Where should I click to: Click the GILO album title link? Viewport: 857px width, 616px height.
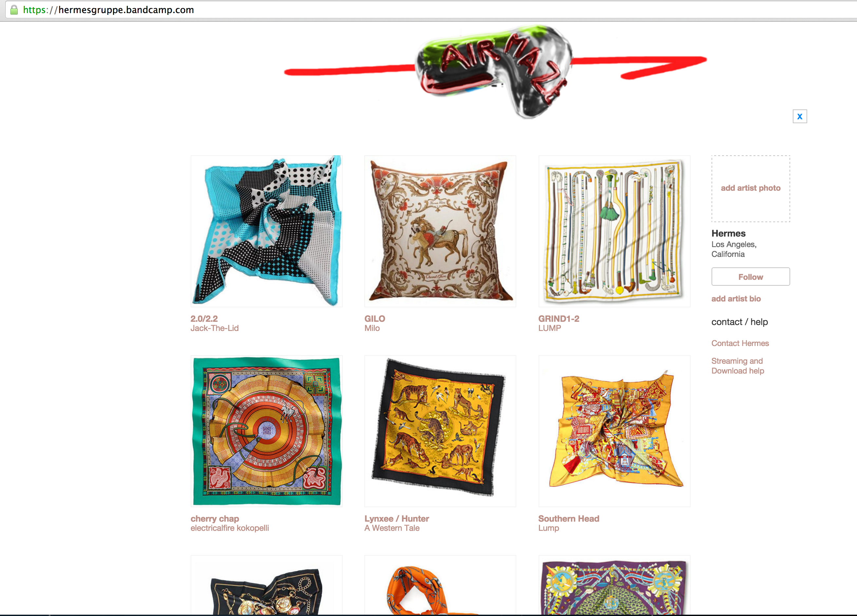click(x=374, y=318)
